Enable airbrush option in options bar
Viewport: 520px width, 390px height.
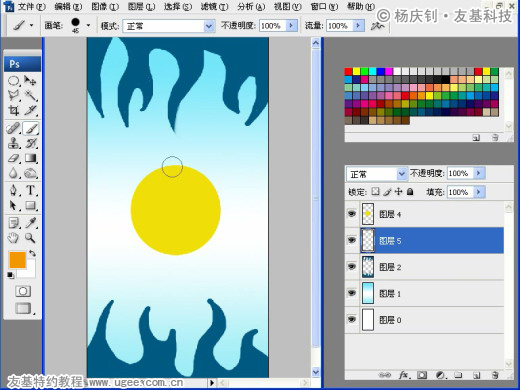[377, 26]
